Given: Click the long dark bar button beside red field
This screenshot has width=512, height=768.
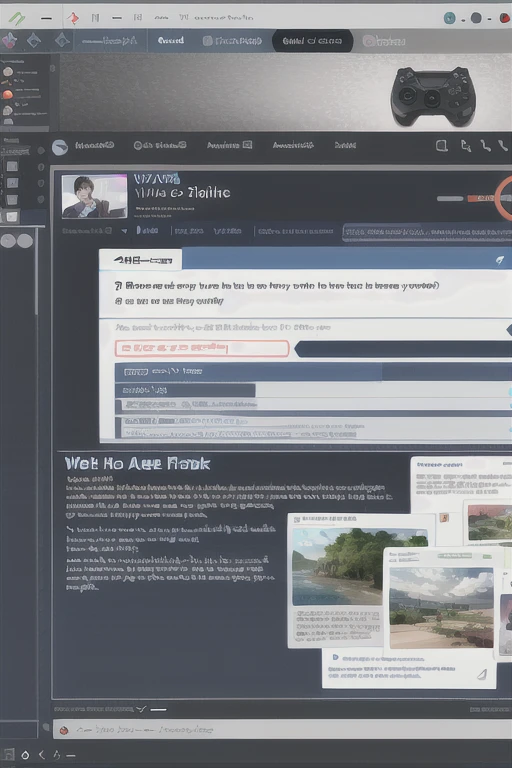Looking at the screenshot, I should click(403, 349).
